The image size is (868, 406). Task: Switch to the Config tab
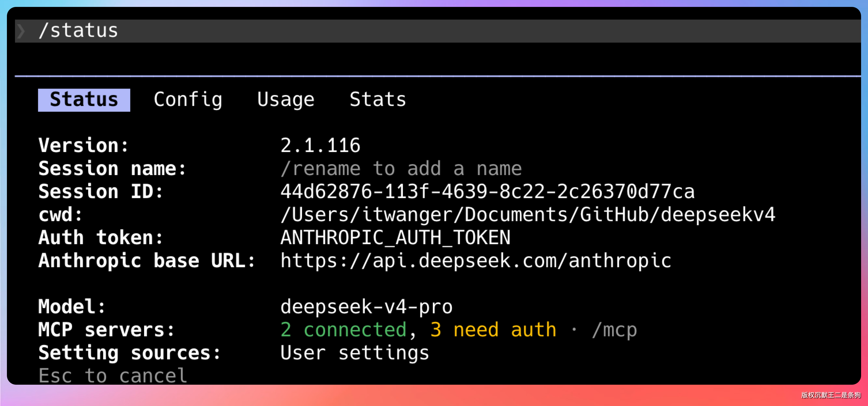188,100
